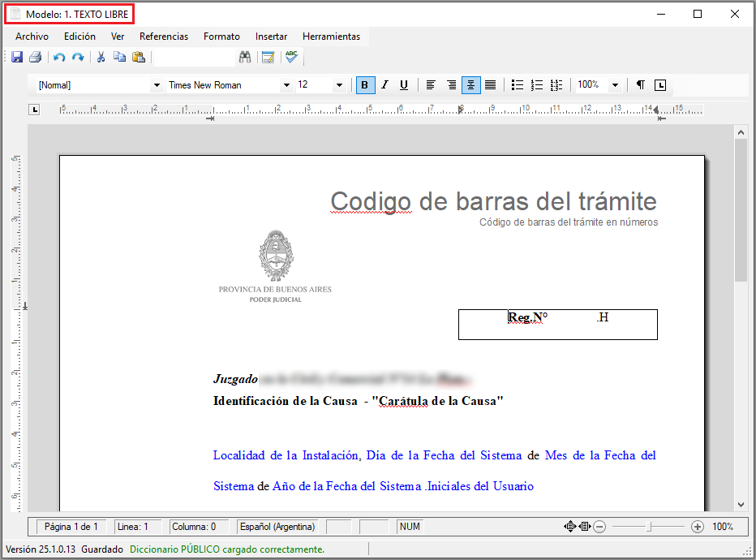Click the 'Iniciales del Usuario' field text

point(480,486)
